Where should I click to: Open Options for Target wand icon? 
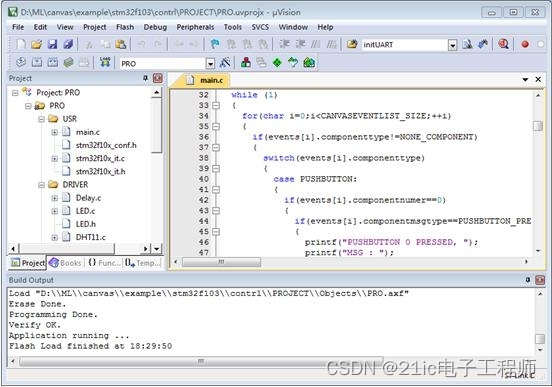pos(225,63)
